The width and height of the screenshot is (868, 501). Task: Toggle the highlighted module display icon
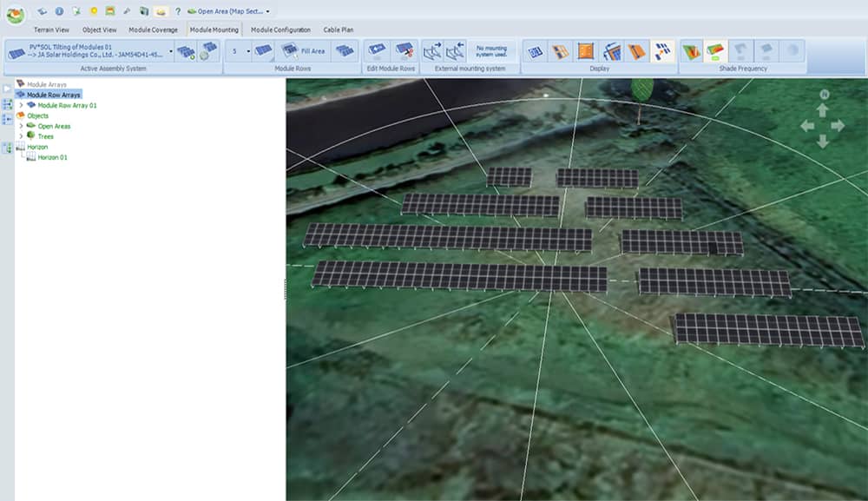663,51
